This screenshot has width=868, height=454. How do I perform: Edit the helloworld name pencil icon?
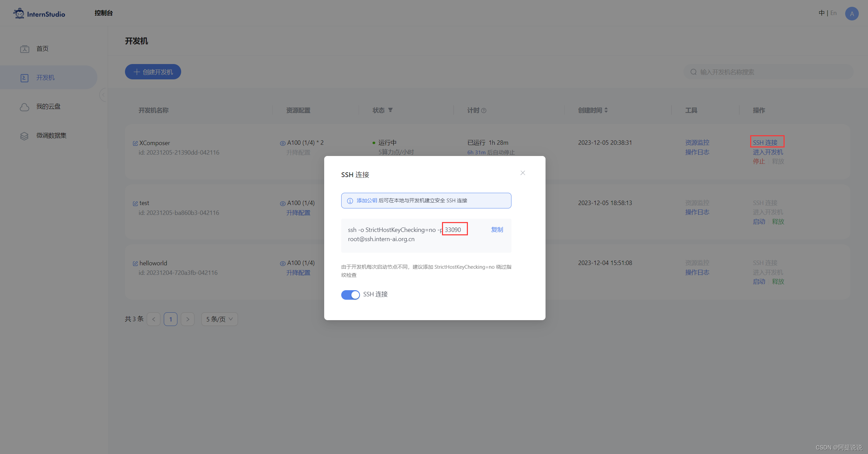click(x=135, y=264)
